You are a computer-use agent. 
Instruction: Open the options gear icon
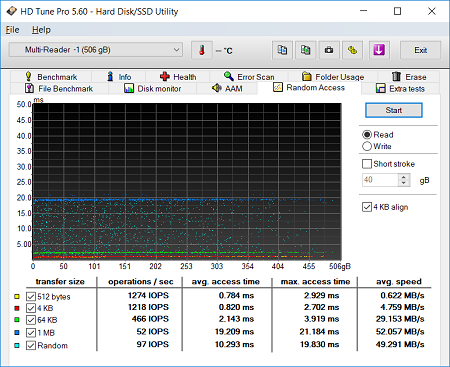click(x=352, y=50)
